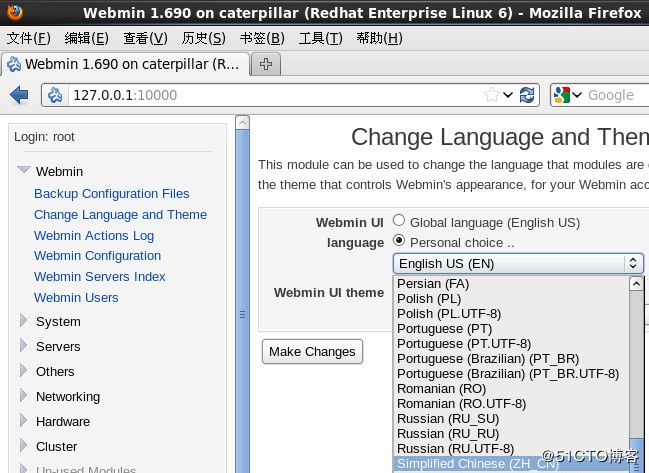The height and width of the screenshot is (473, 649).
Task: Choose Romanian (RO) from the list
Action: click(511, 389)
